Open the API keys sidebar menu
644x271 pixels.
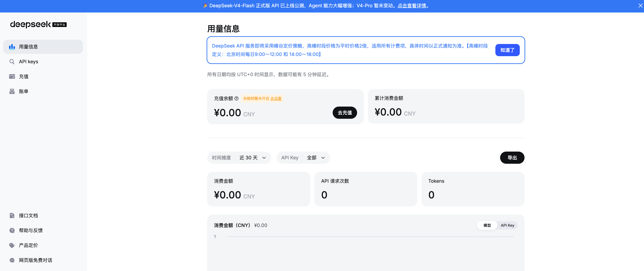(43, 62)
